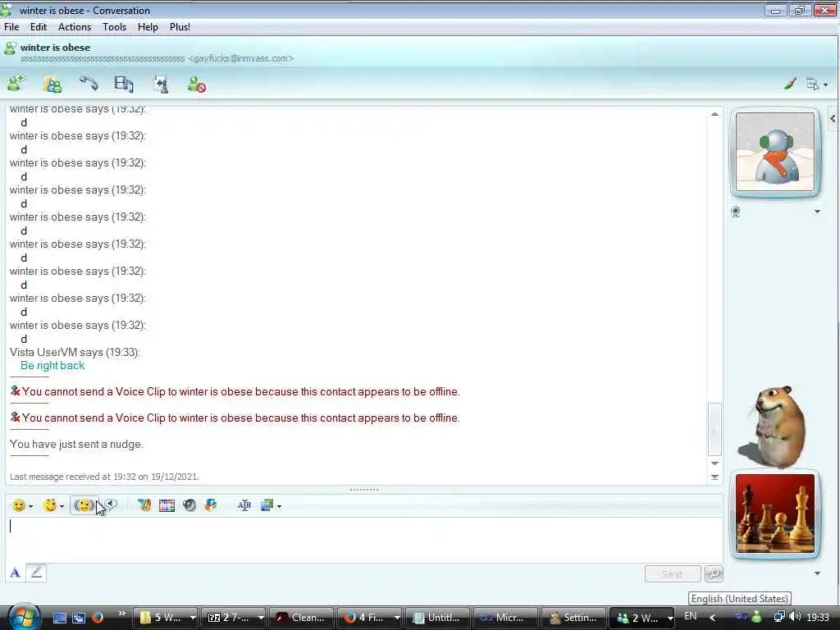Open the search icon next to Send
The height and width of the screenshot is (630, 840).
[714, 573]
